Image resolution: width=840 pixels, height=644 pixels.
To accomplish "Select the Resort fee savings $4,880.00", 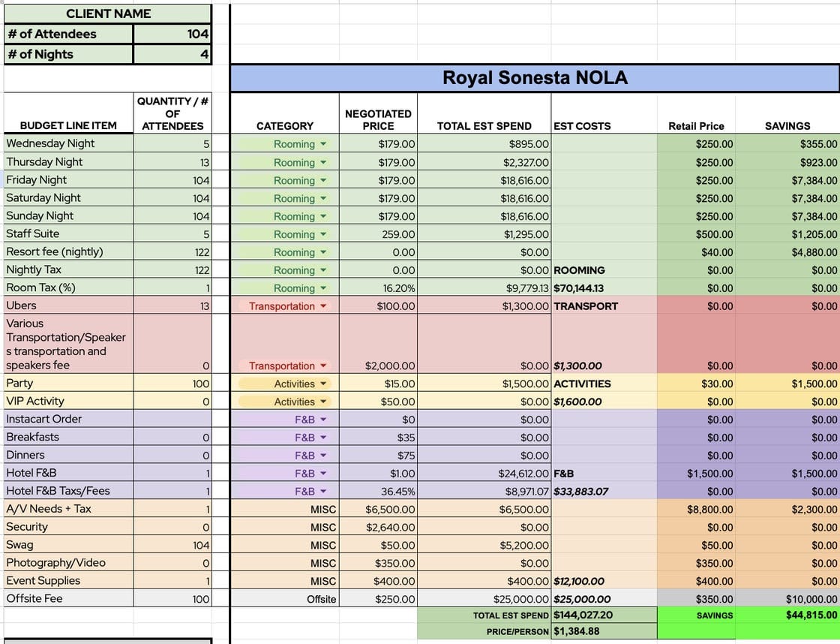I will (x=787, y=252).
